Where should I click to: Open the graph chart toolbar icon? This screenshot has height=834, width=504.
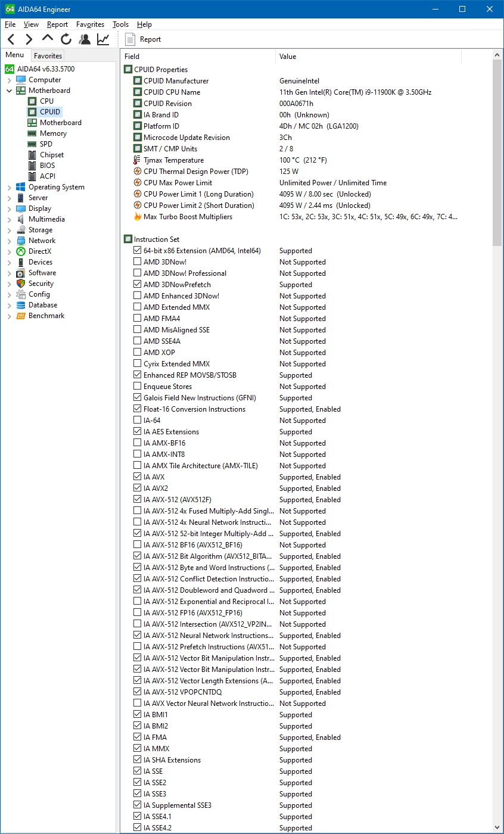tap(103, 39)
